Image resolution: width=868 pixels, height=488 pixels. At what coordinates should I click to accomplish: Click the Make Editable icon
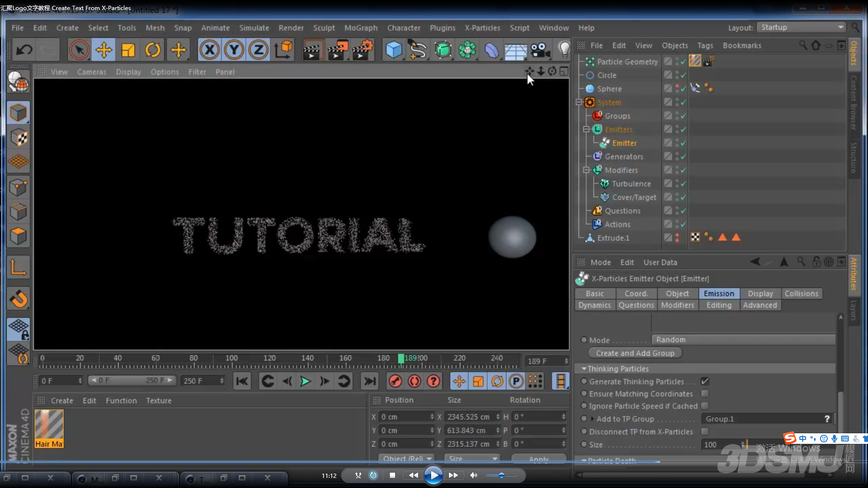[18, 82]
